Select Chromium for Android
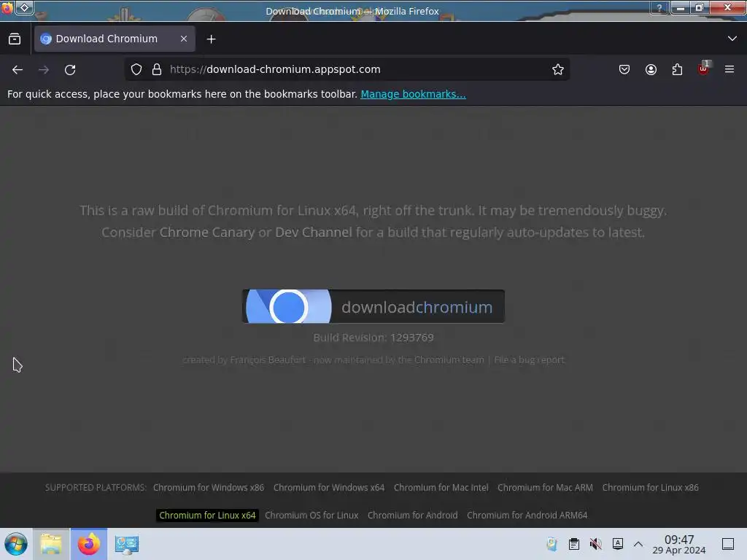This screenshot has width=747, height=560. click(413, 516)
